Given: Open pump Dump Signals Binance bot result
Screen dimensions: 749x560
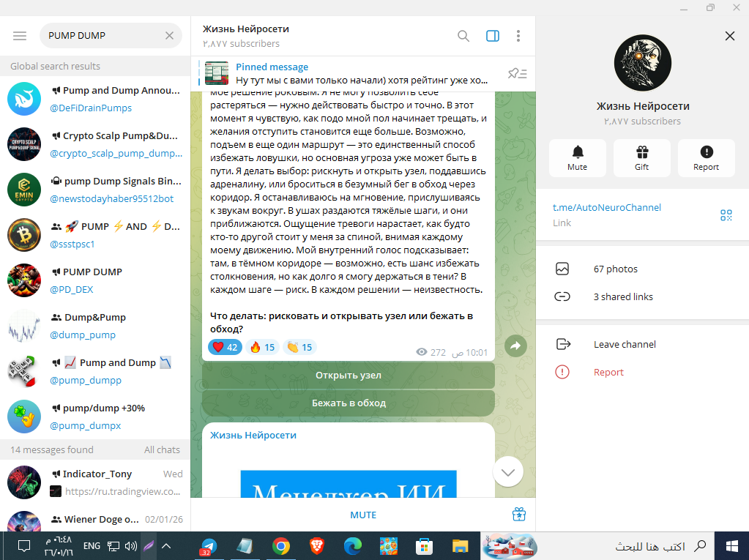Looking at the screenshot, I should pos(95,190).
